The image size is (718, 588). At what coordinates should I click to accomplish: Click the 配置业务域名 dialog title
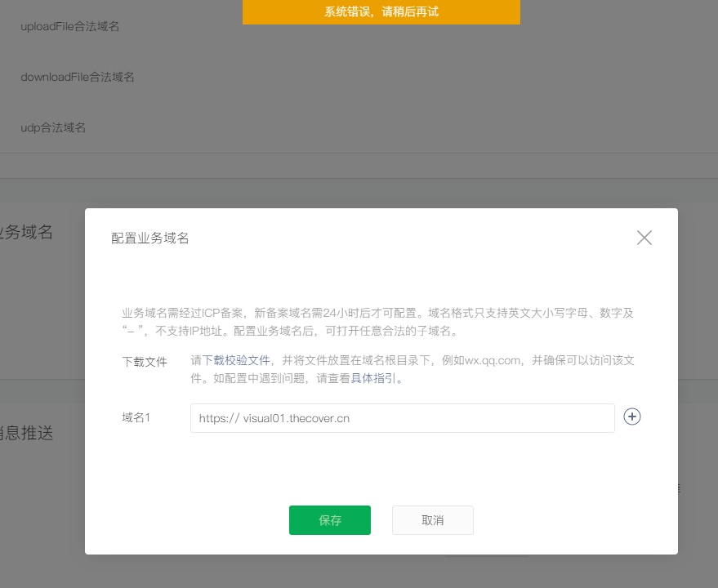[x=150, y=238]
